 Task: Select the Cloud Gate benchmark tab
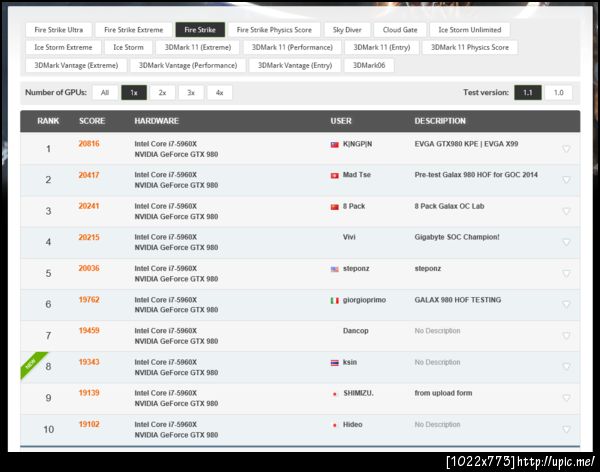[400, 29]
